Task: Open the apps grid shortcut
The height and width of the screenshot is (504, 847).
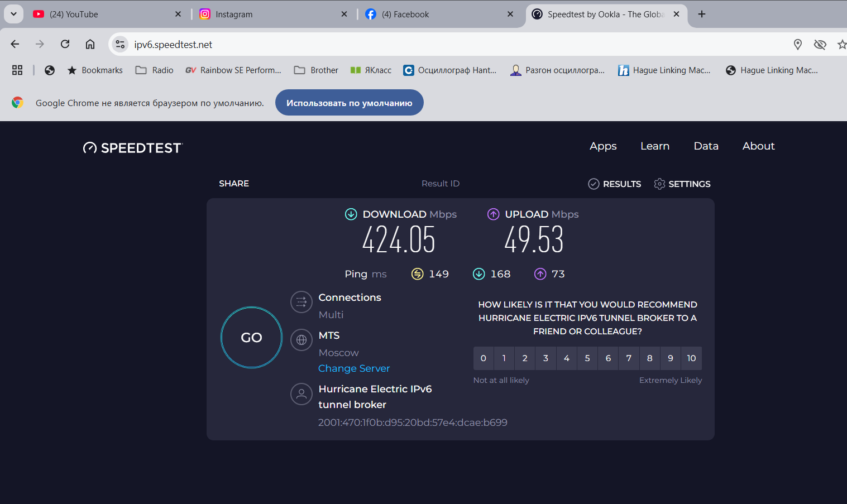Action: (17, 70)
